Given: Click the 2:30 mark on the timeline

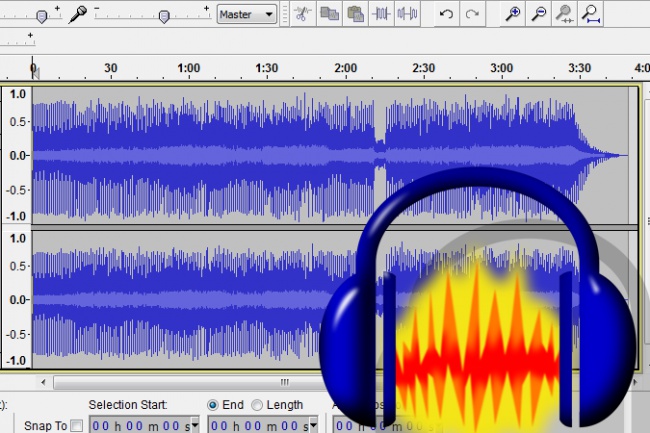Looking at the screenshot, I should 423,68.
